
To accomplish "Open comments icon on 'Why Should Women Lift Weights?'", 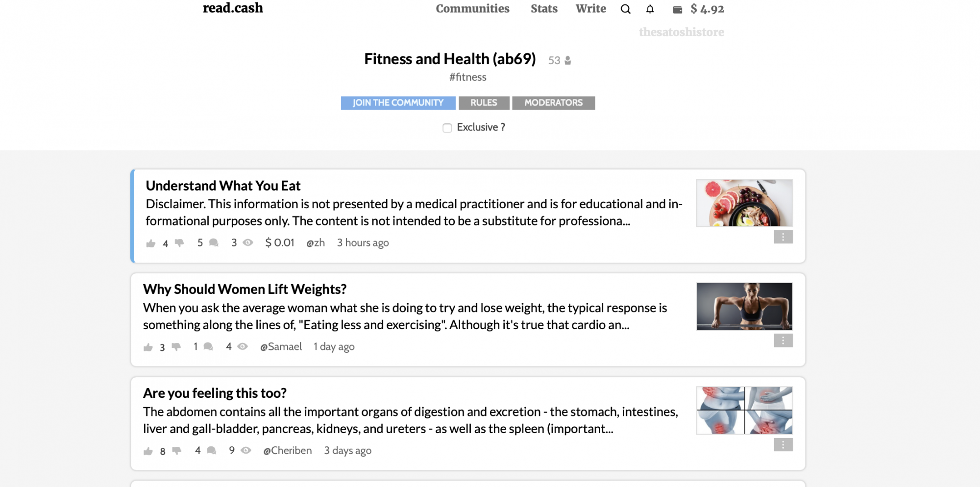I will tap(208, 346).
